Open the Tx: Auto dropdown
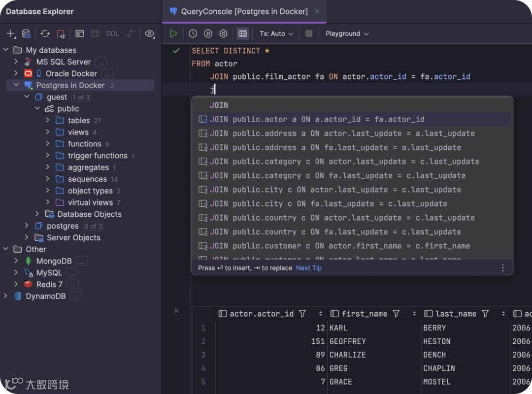Screen dimensions: 532x394 coord(276,33)
